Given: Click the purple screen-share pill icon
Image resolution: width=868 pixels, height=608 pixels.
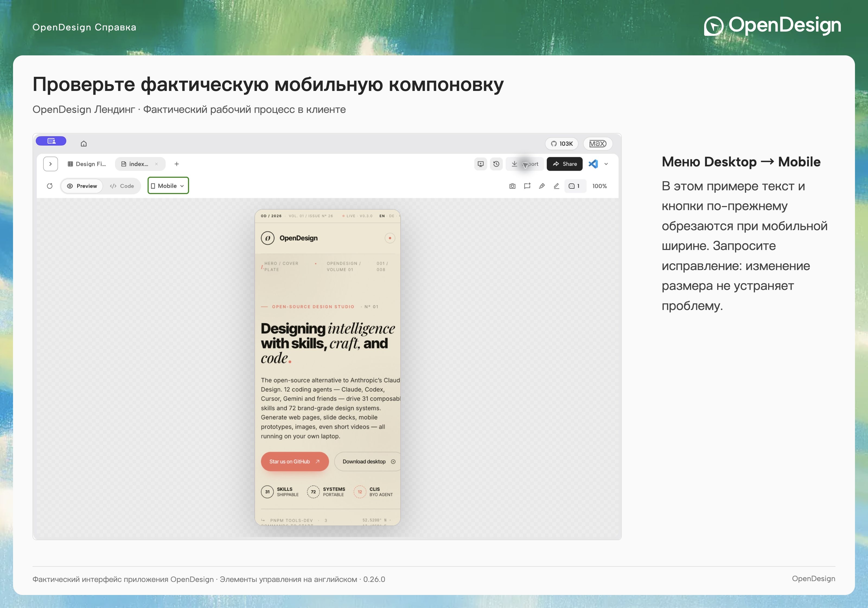Looking at the screenshot, I should tap(51, 141).
